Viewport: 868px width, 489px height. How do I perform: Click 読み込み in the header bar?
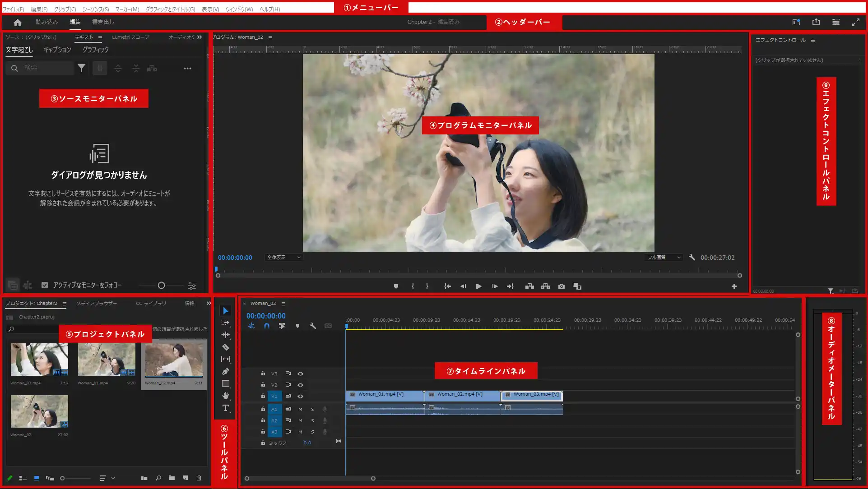tap(47, 22)
